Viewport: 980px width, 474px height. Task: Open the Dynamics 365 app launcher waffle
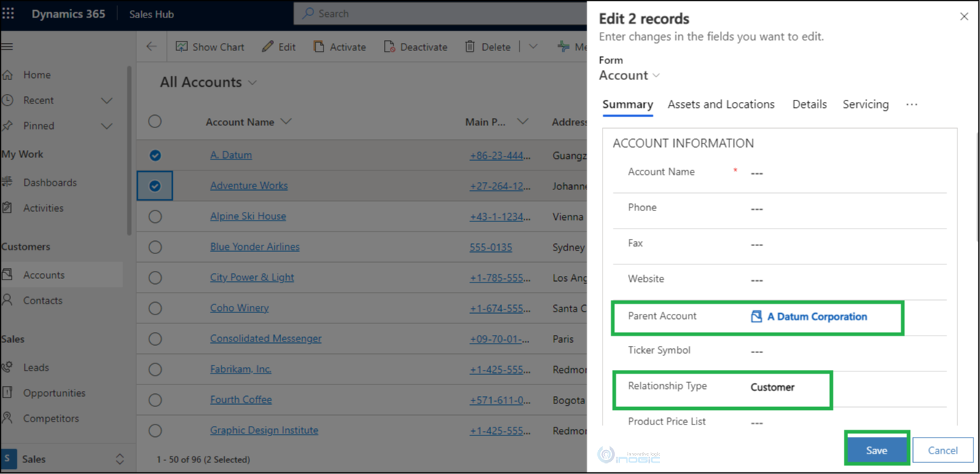pos(8,14)
